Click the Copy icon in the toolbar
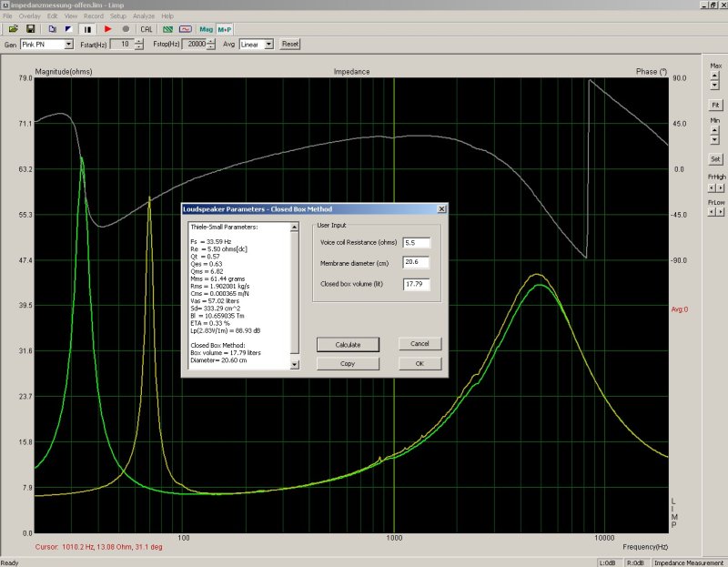Viewport: 728px width, 567px height. (x=52, y=29)
